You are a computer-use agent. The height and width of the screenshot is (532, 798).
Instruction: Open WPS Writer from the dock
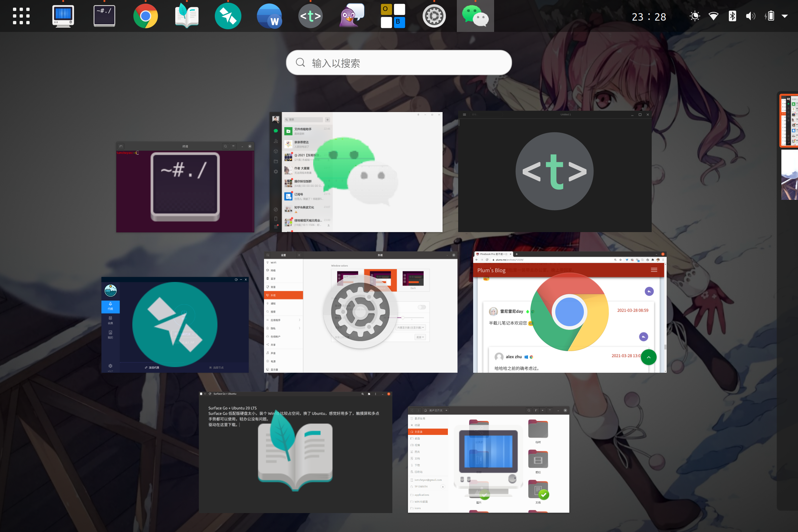pos(269,16)
